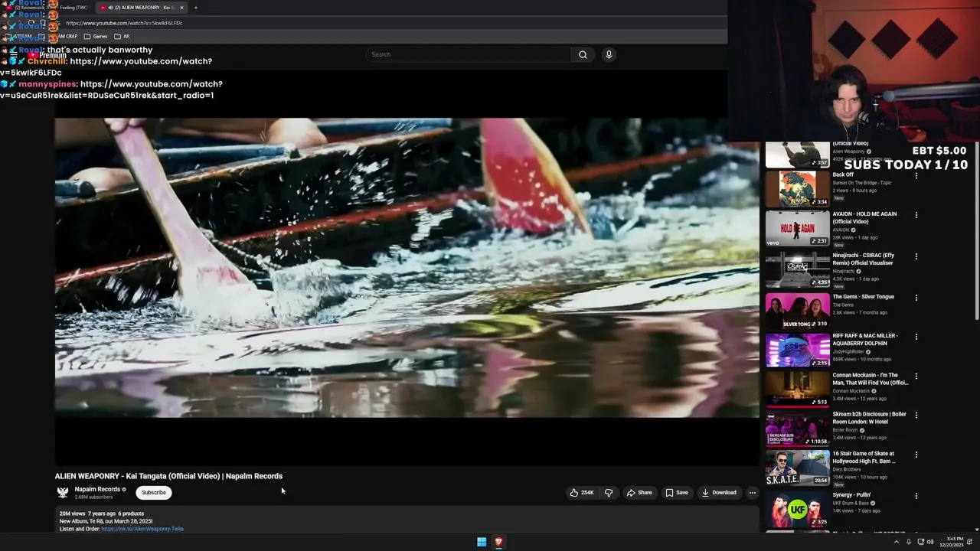Show hidden system tray icons chevron
The height and width of the screenshot is (551, 980).
point(897,542)
